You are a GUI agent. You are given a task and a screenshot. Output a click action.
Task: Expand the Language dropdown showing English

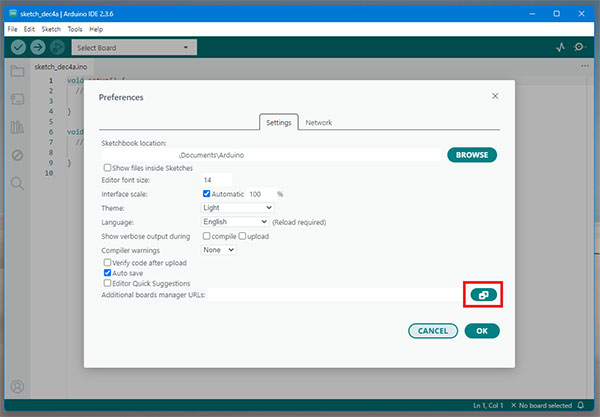tap(235, 221)
